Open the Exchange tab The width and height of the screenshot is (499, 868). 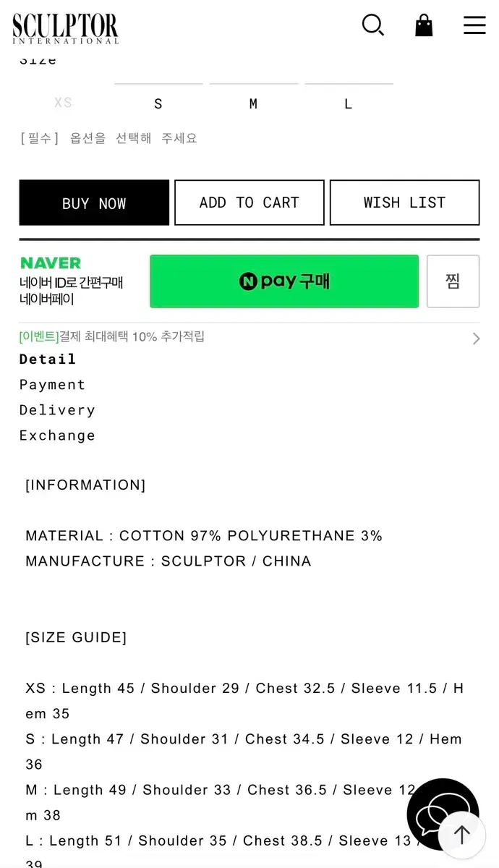57,435
